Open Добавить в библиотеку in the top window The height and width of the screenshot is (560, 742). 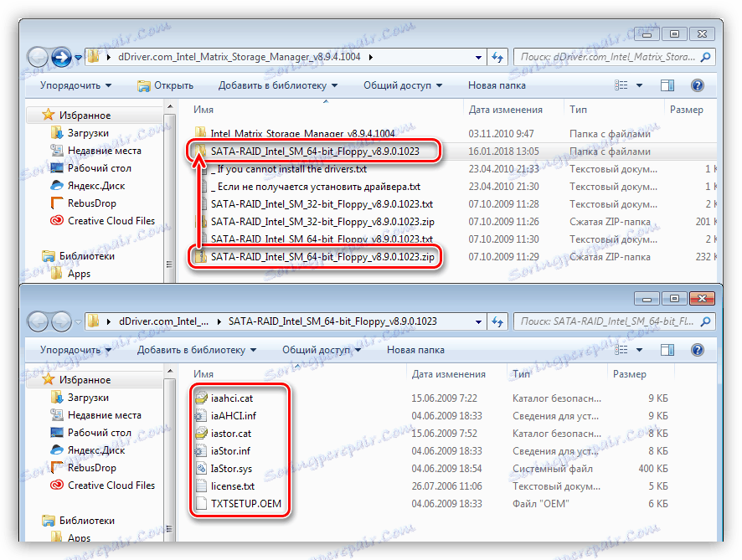(x=278, y=85)
